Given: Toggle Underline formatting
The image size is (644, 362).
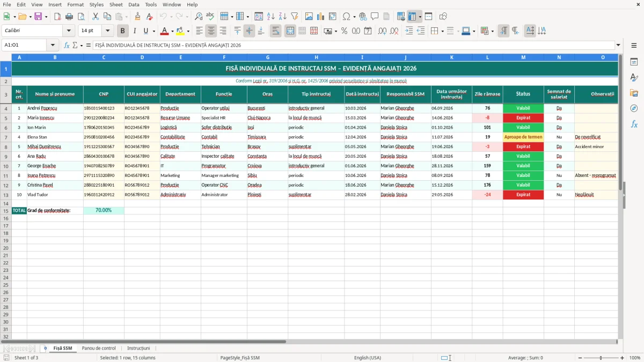Looking at the screenshot, I should [145, 31].
